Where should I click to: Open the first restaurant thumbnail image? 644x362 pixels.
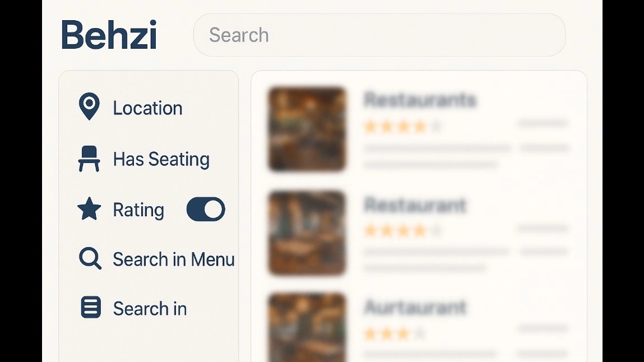[x=307, y=129]
